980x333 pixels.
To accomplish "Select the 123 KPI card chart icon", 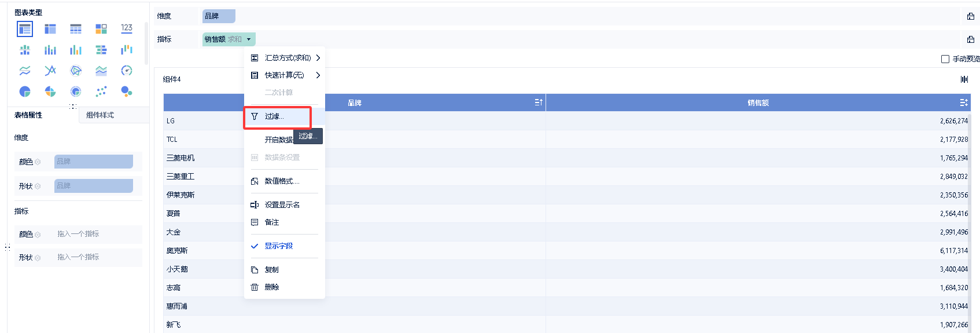I will pos(127,28).
